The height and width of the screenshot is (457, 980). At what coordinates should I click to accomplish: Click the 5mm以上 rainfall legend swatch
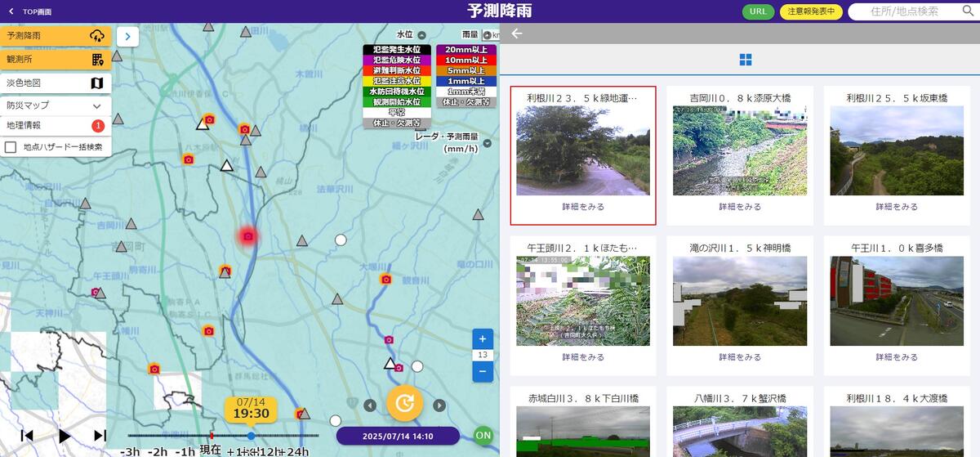click(x=466, y=71)
